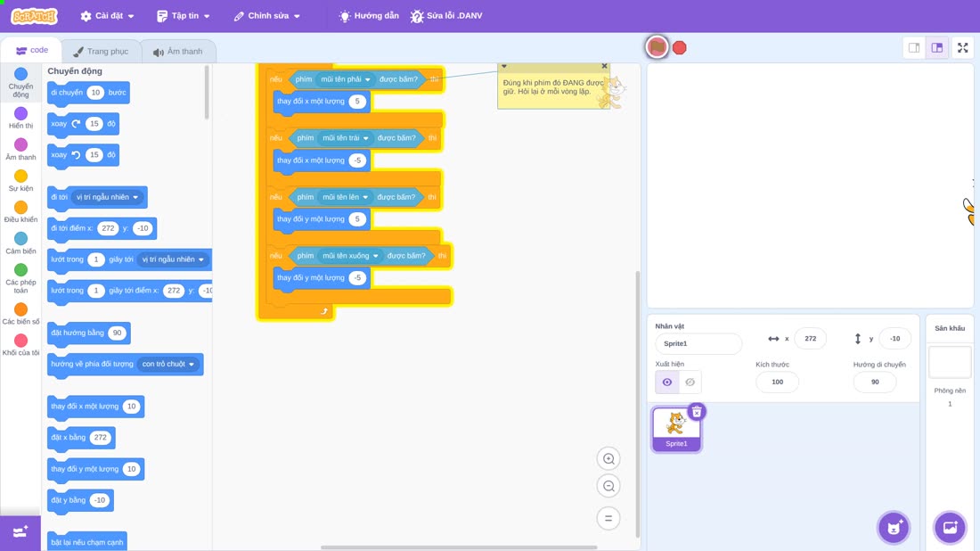Open the Khối của tôi category
This screenshot has width=980, height=551.
coord(20,345)
